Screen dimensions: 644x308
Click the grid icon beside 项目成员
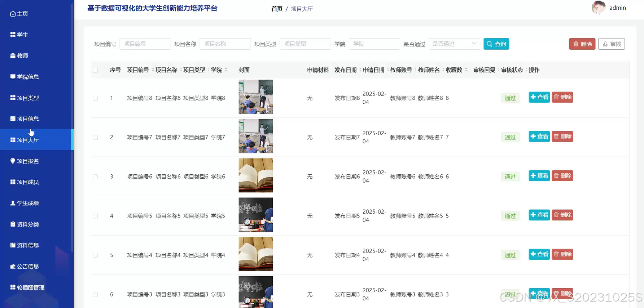(13, 182)
